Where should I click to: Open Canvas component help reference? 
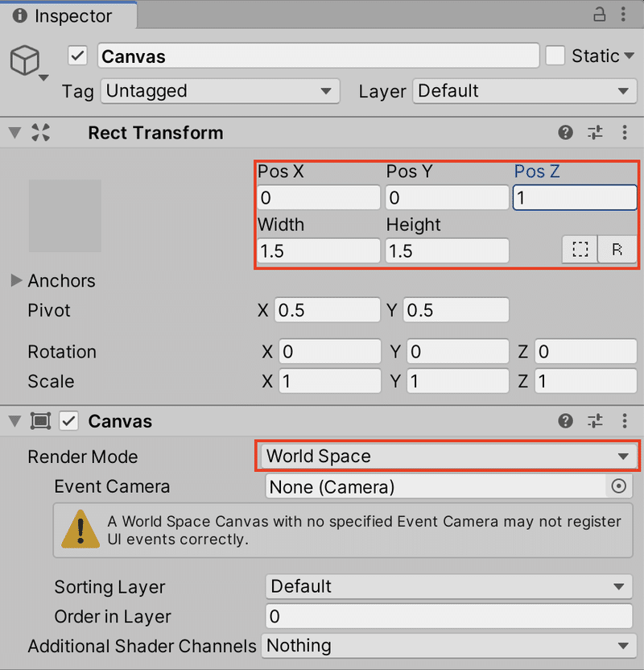[x=565, y=421]
